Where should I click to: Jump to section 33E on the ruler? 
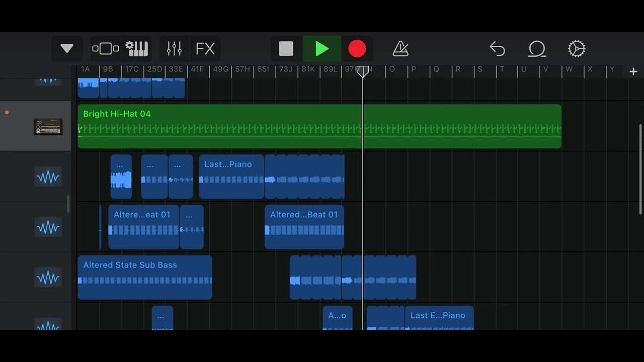[177, 69]
